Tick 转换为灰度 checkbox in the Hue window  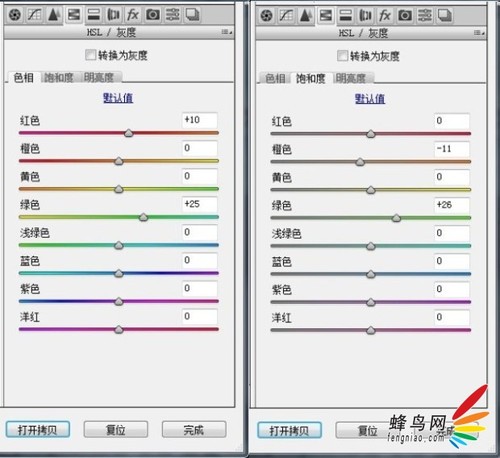coord(90,55)
